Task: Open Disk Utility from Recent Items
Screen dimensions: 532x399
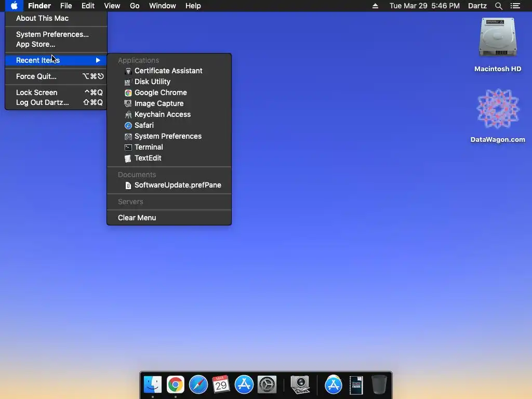Action: click(169, 82)
